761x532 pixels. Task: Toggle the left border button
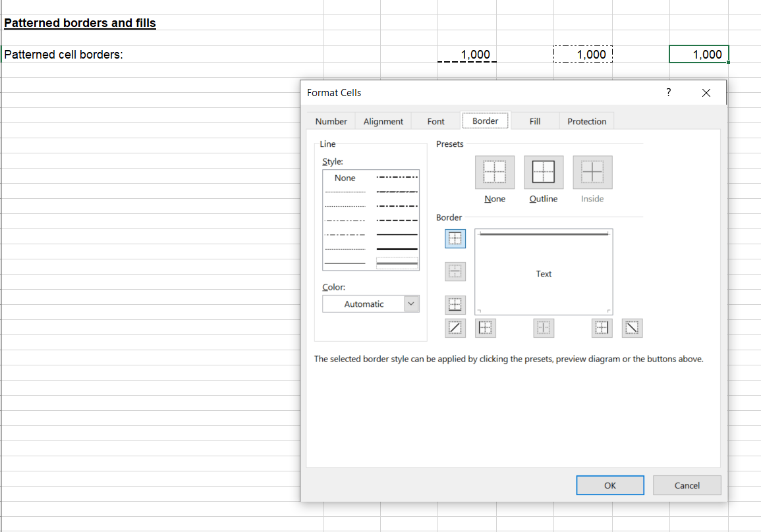(486, 328)
